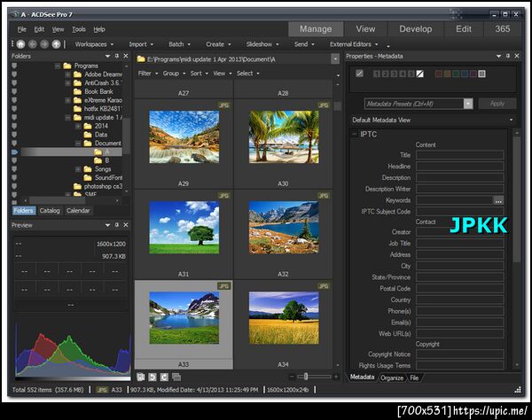This screenshot has height=420, width=532.
Task: Open the Keywords picker ellipsis button
Action: coord(498,201)
